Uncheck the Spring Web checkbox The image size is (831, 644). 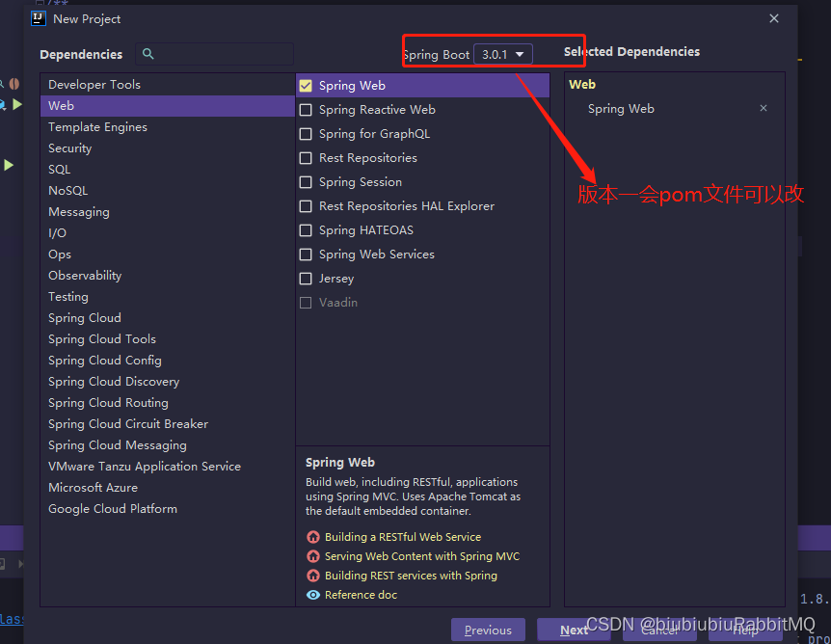306,86
